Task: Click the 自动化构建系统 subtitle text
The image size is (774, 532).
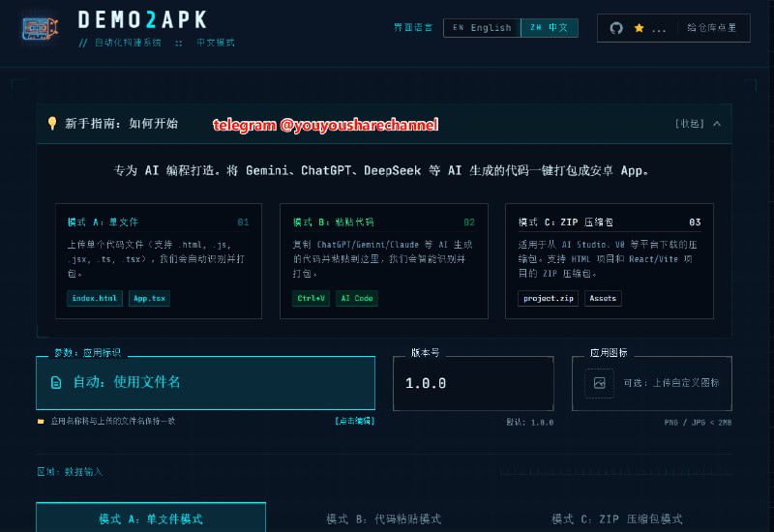Action: 128,43
